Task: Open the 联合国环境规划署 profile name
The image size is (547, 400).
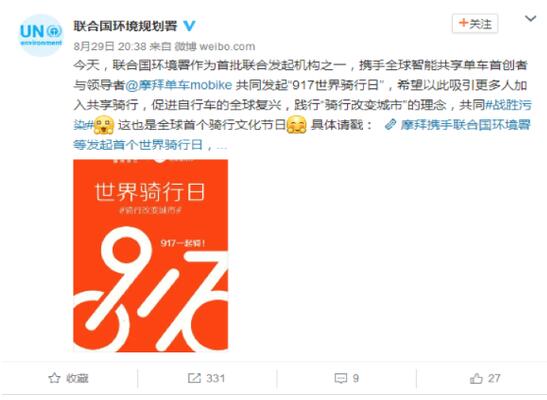Action: (126, 25)
